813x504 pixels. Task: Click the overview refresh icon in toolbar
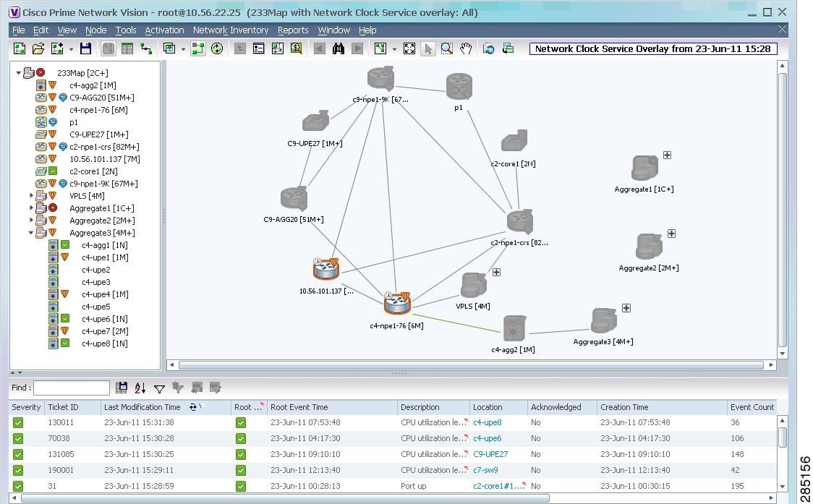[x=488, y=48]
